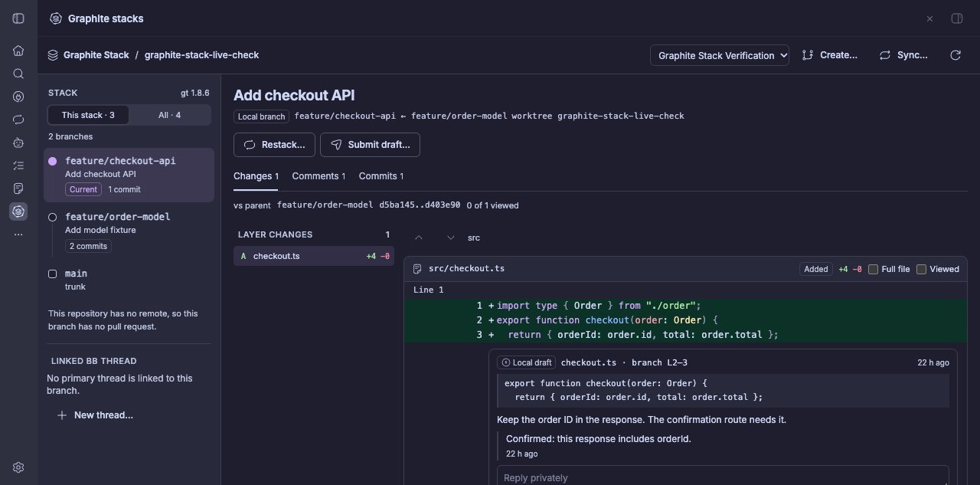Click the 'src' folder label
This screenshot has width=980, height=485.
[474, 238]
